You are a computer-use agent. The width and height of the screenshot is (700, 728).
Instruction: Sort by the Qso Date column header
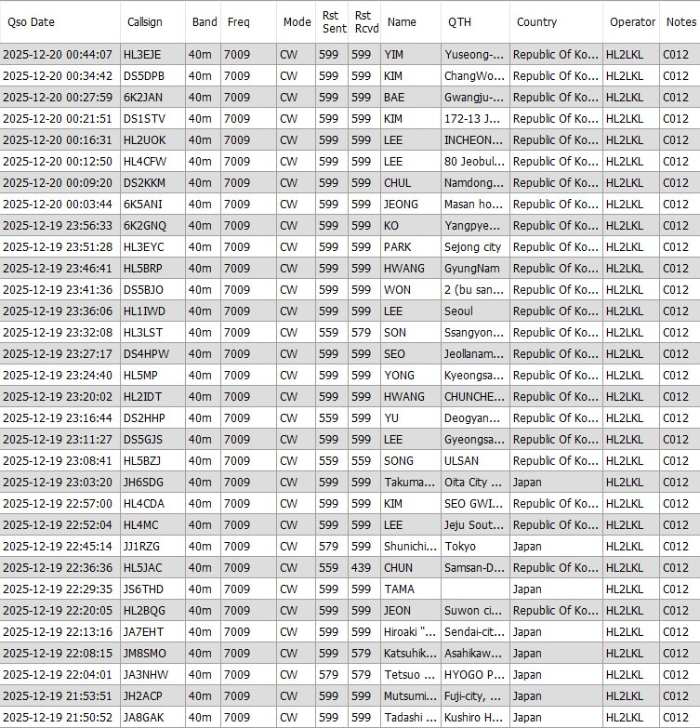click(x=59, y=21)
